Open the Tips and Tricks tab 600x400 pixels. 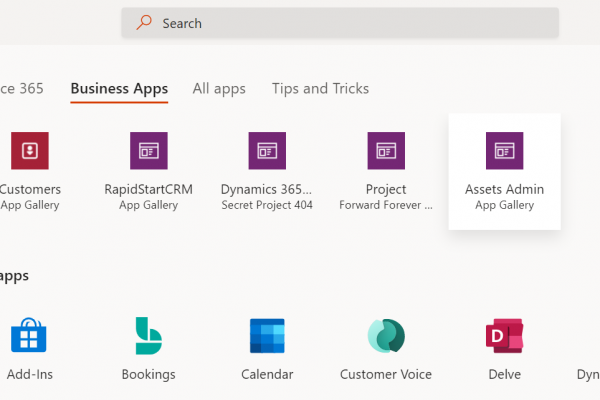point(320,89)
